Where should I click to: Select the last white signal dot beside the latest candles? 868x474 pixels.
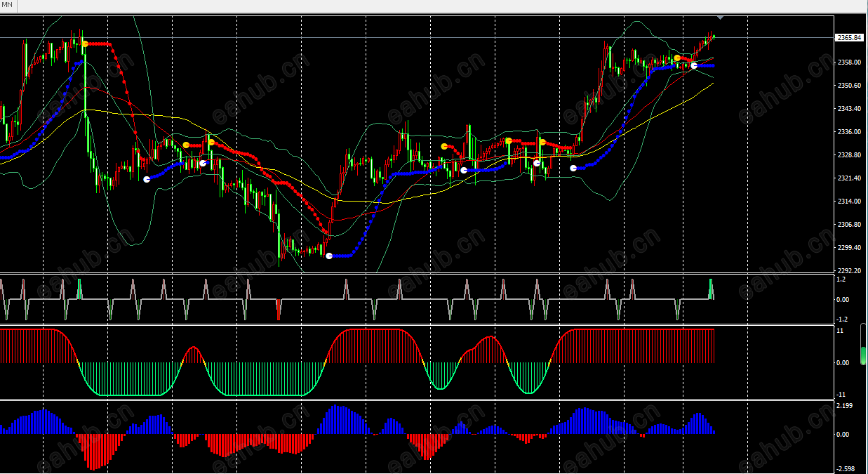(694, 65)
